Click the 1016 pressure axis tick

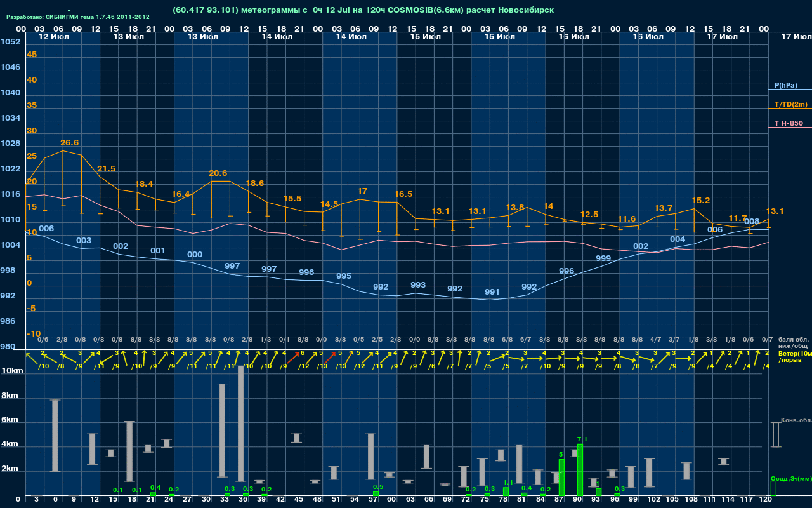point(10,194)
